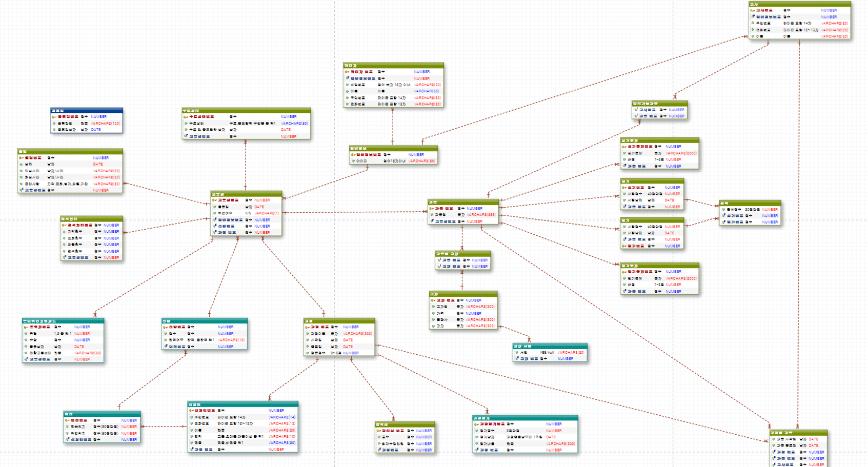Image resolution: width=868 pixels, height=467 pixels.
Task: Click the YES/null description in 교재 서점 table
Action: tap(547, 353)
